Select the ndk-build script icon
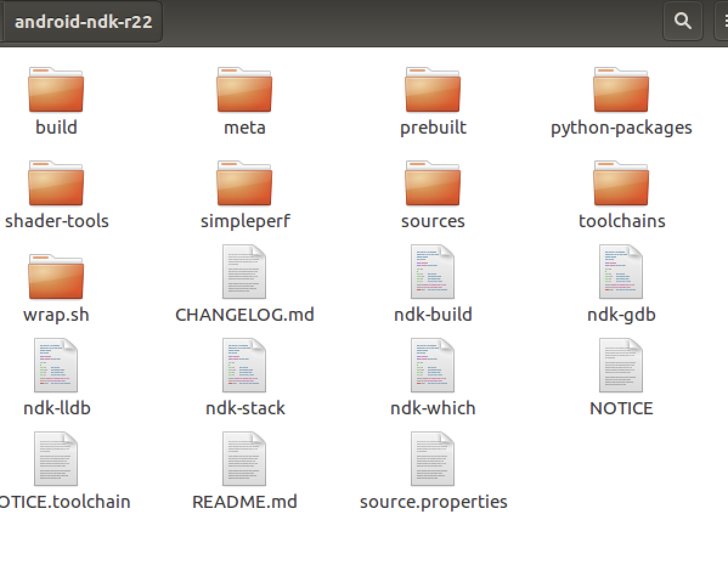 click(433, 272)
